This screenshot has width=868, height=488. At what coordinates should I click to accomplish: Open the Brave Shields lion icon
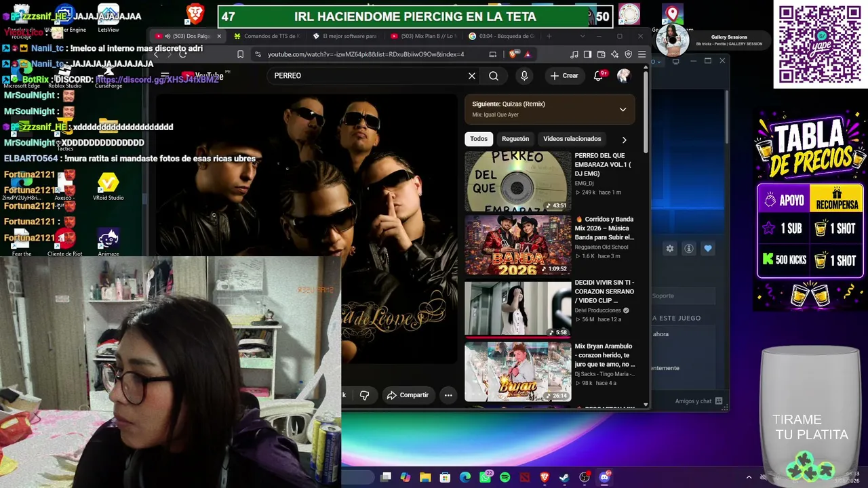point(514,54)
